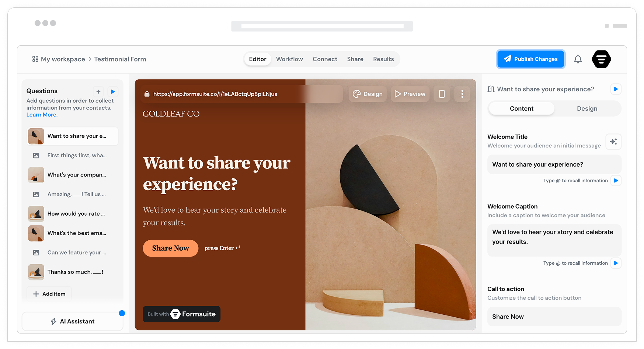
Task: Click the Welcome Title text field
Action: pos(554,164)
